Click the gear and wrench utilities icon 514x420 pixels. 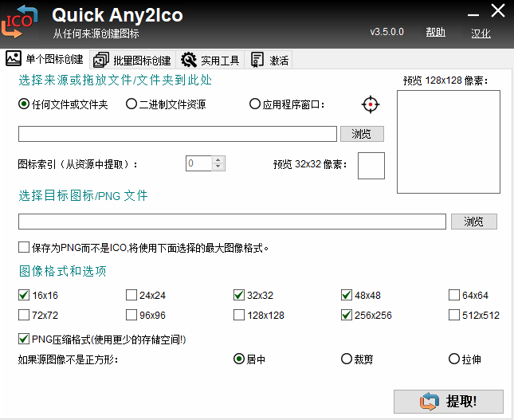[189, 60]
